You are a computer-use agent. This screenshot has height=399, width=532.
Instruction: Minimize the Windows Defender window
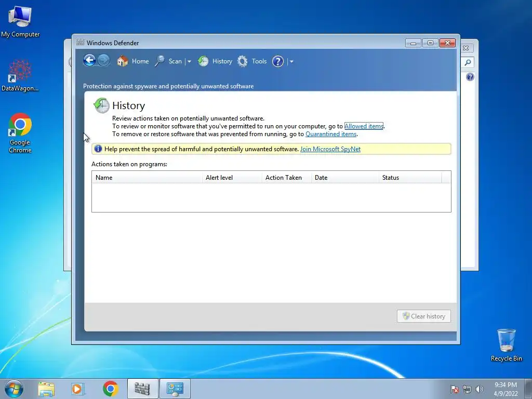pyautogui.click(x=413, y=43)
